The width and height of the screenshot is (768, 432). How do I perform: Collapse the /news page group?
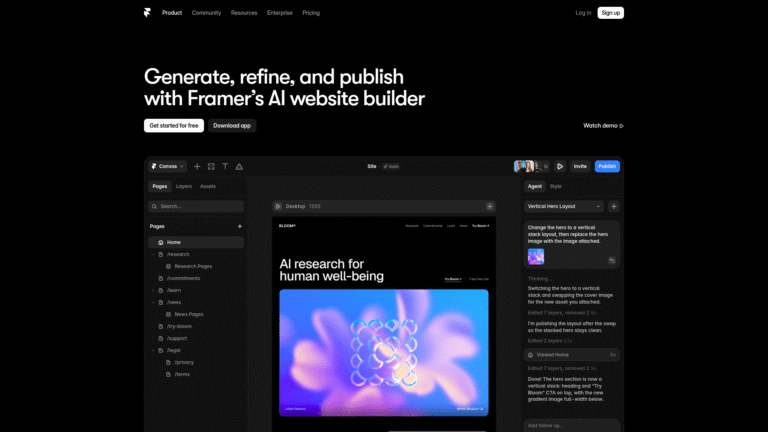[x=153, y=302]
